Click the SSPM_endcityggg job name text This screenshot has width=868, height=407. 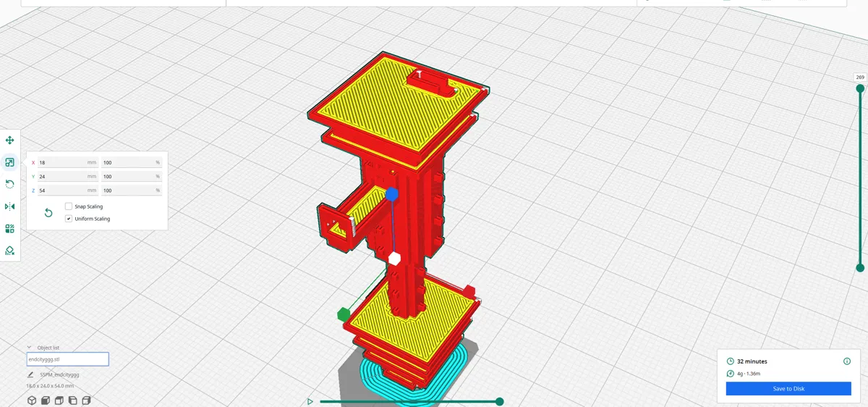pos(59,375)
